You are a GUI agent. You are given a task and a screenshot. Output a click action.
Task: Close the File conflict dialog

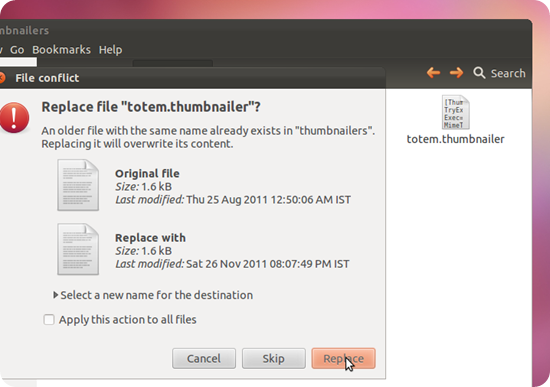[2, 78]
